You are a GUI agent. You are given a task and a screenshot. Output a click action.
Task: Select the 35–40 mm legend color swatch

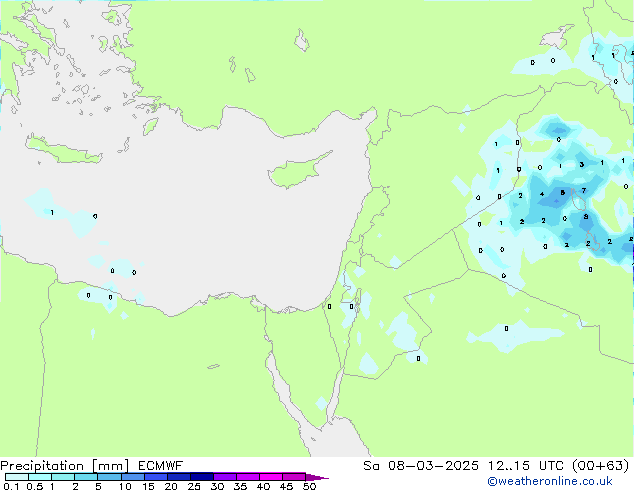[x=247, y=477]
